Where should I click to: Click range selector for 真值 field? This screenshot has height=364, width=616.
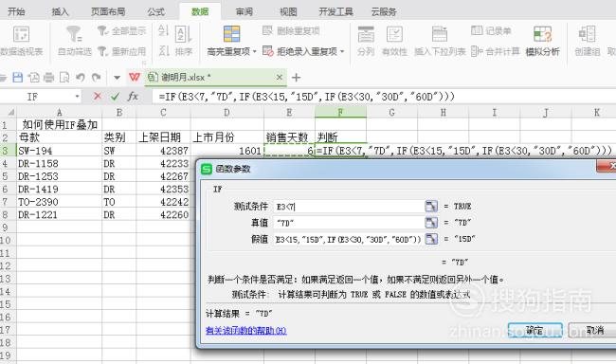431,223
